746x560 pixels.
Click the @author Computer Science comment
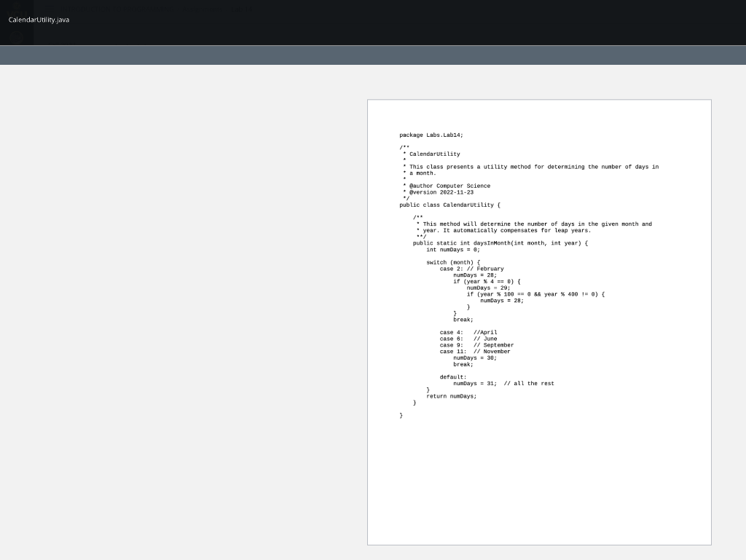(x=446, y=186)
